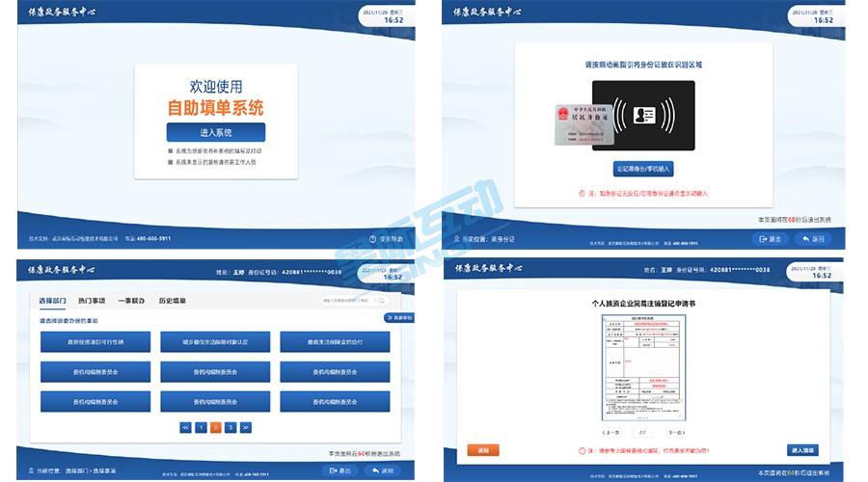Select 城乡最低生活保障对象认定 item button
Image resolution: width=868 pixels, height=482 pixels.
215,342
